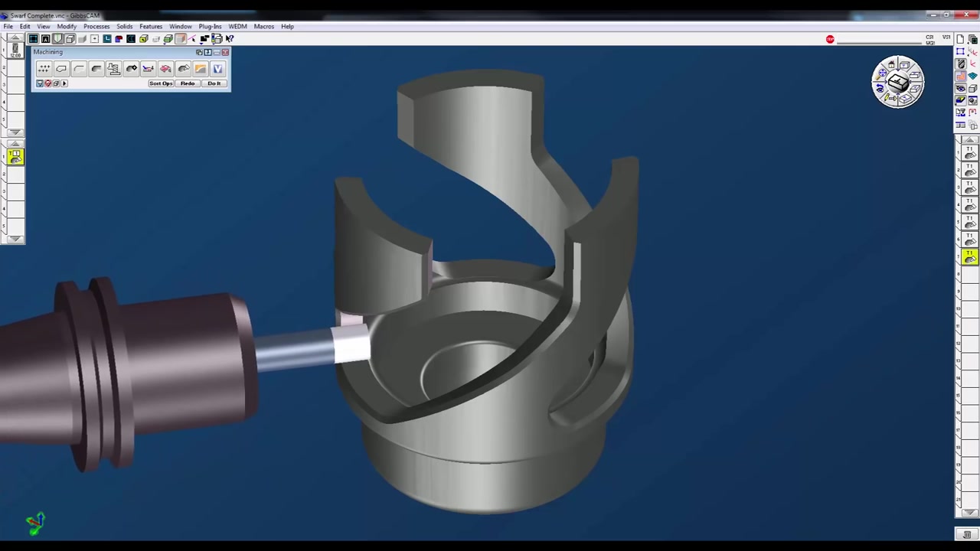Click the Gibbs coordinate axes icon bottom-left

35,523
